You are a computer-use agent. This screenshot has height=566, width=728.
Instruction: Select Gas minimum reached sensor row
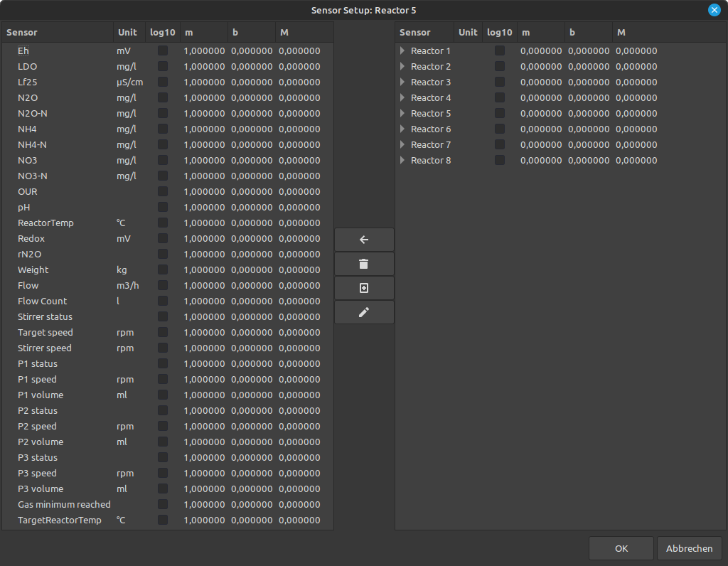click(64, 505)
